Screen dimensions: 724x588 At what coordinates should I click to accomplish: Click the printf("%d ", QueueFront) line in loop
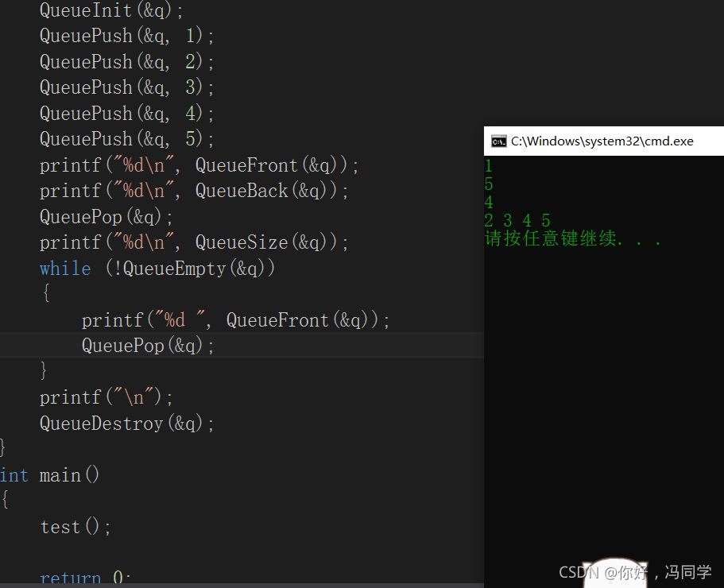235,320
